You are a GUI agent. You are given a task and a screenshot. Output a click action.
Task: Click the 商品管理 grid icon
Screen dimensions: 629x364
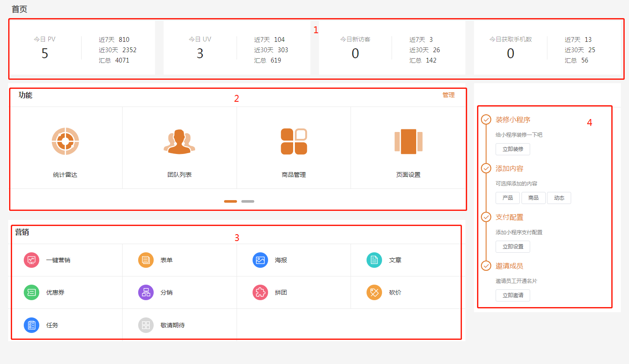click(294, 141)
